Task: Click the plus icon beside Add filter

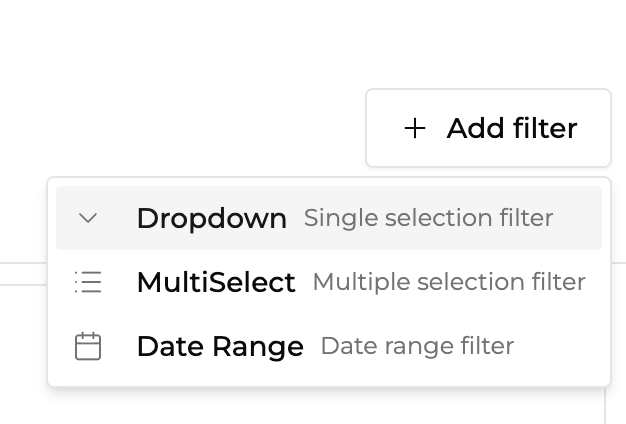Action: 414,128
